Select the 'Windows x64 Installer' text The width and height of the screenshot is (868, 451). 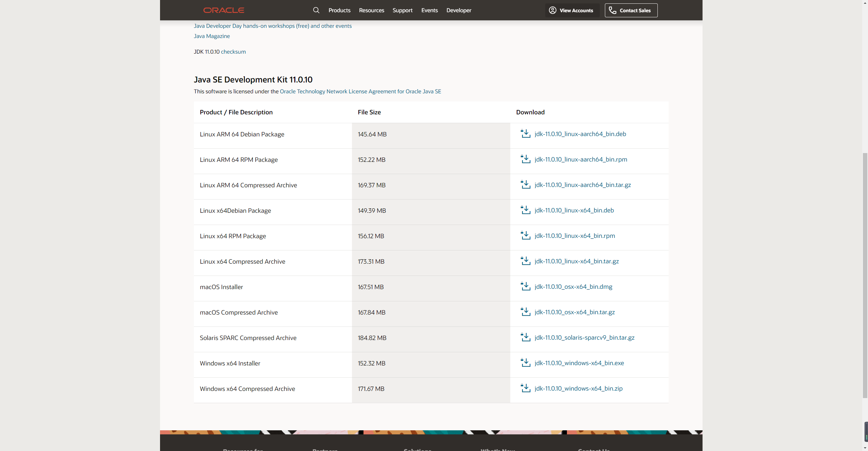point(230,363)
